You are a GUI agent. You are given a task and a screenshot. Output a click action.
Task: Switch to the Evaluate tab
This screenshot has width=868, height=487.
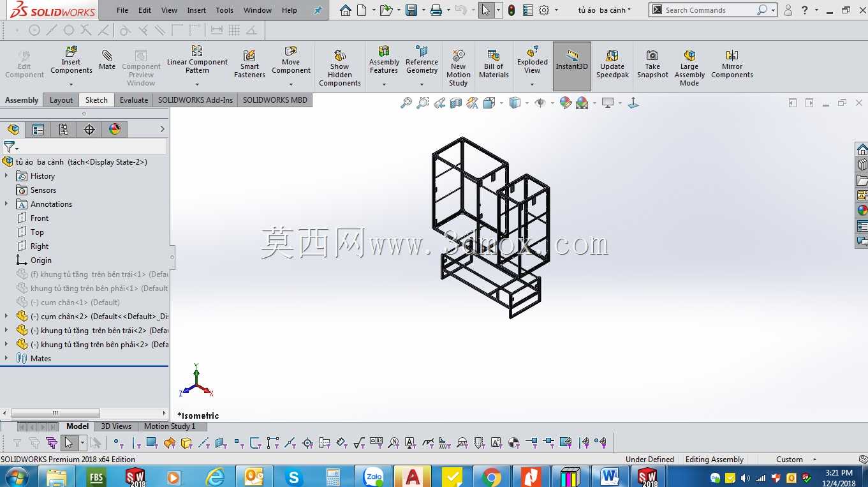[134, 100]
